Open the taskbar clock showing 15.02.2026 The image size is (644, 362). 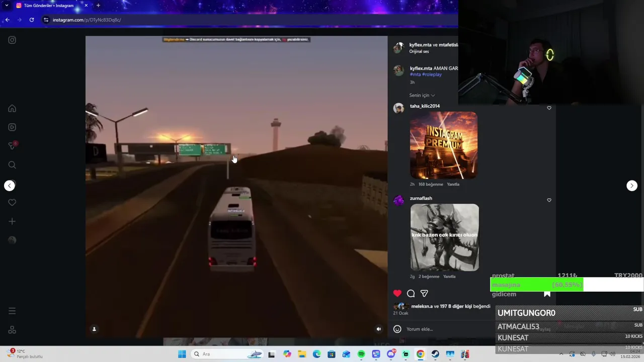[630, 354]
